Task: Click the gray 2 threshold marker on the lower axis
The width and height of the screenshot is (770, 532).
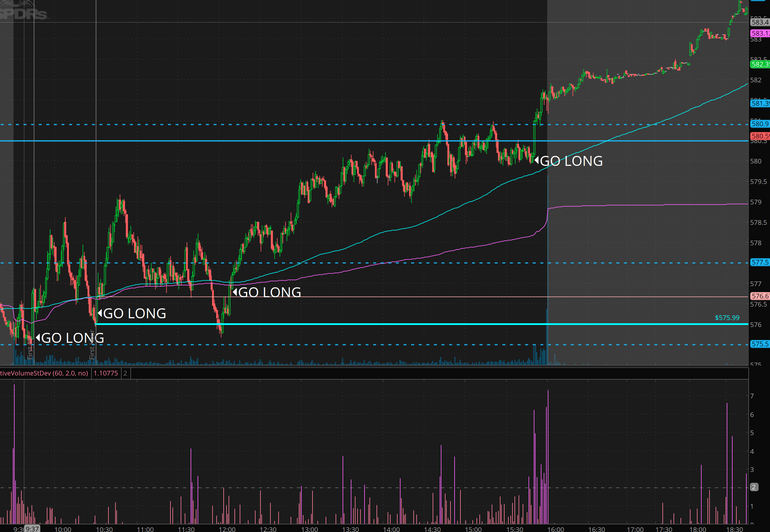Action: click(x=754, y=487)
